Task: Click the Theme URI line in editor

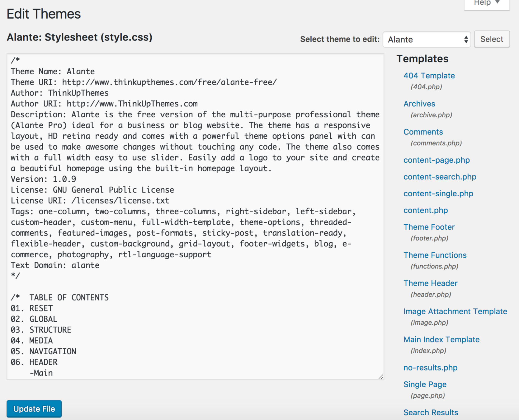Action: 144,82
